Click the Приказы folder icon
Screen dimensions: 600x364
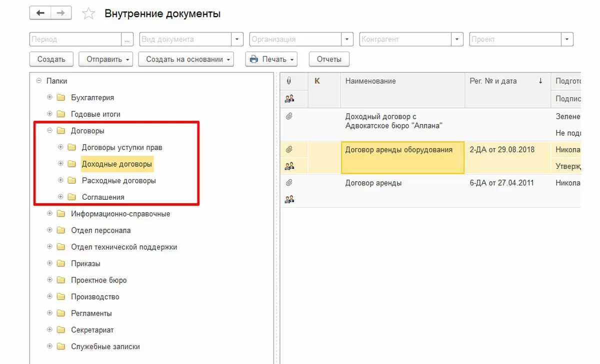click(61, 264)
